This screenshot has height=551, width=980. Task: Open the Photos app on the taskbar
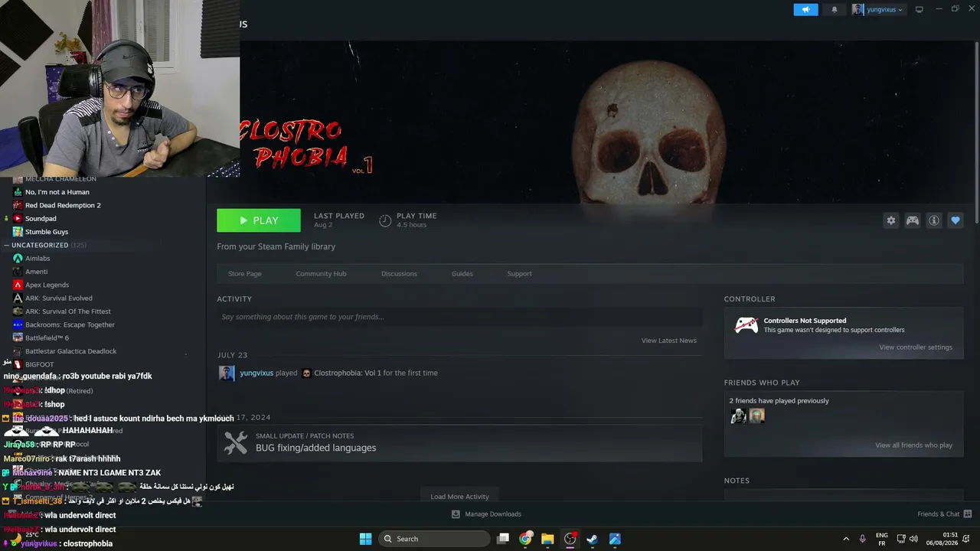click(615, 539)
